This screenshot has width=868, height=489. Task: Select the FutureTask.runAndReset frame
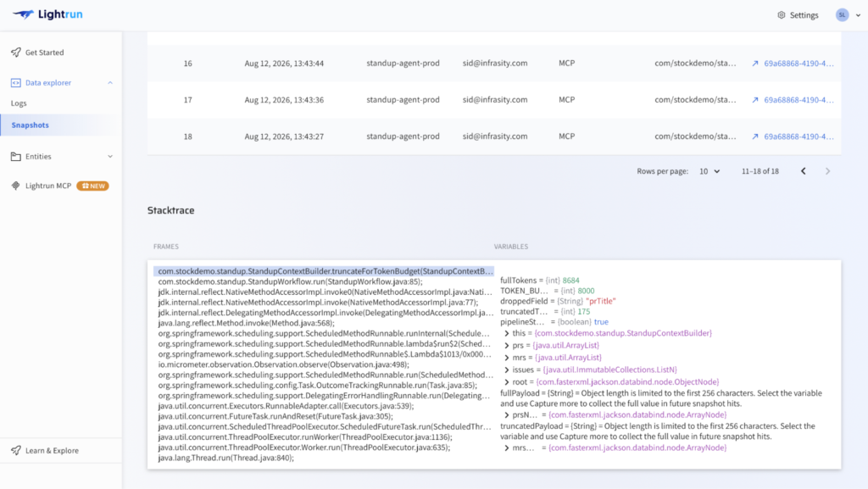tap(275, 416)
